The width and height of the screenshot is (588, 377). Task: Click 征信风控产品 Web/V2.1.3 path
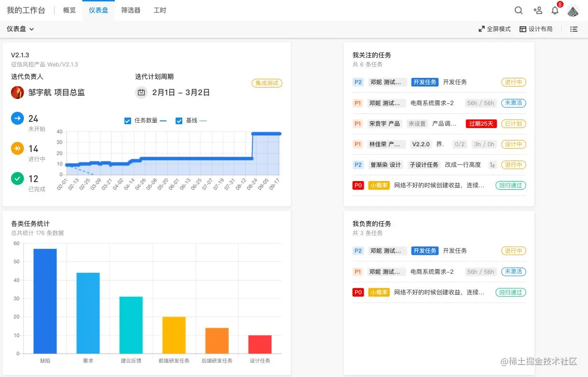point(44,65)
